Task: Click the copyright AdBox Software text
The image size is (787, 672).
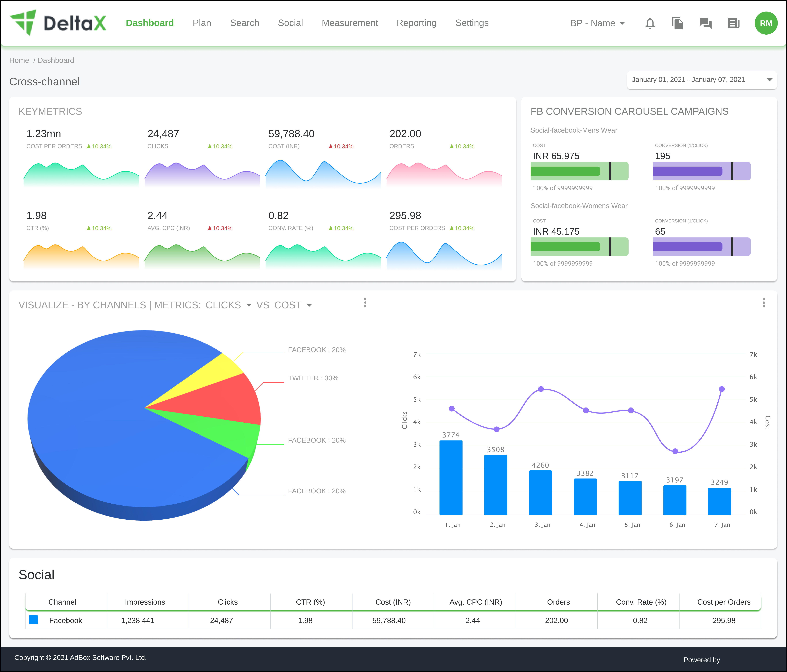Action: [x=81, y=658]
